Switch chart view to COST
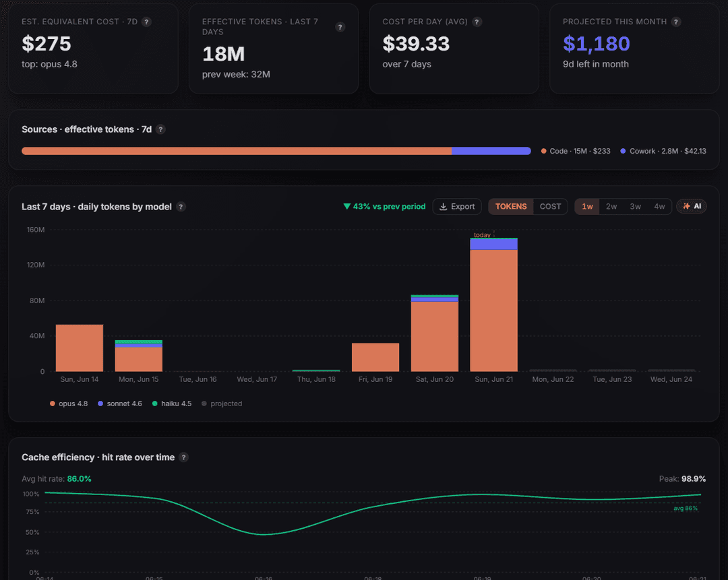Image resolution: width=728 pixels, height=580 pixels. coord(550,207)
